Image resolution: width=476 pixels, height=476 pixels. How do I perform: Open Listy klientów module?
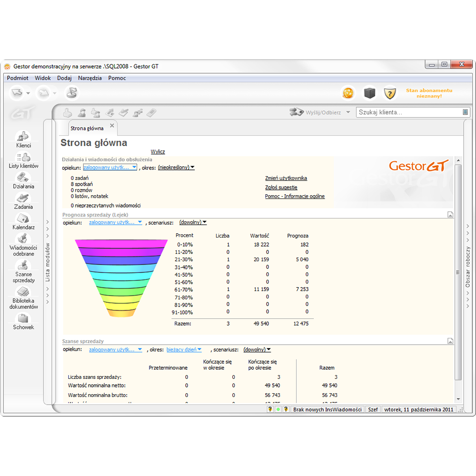[23, 159]
